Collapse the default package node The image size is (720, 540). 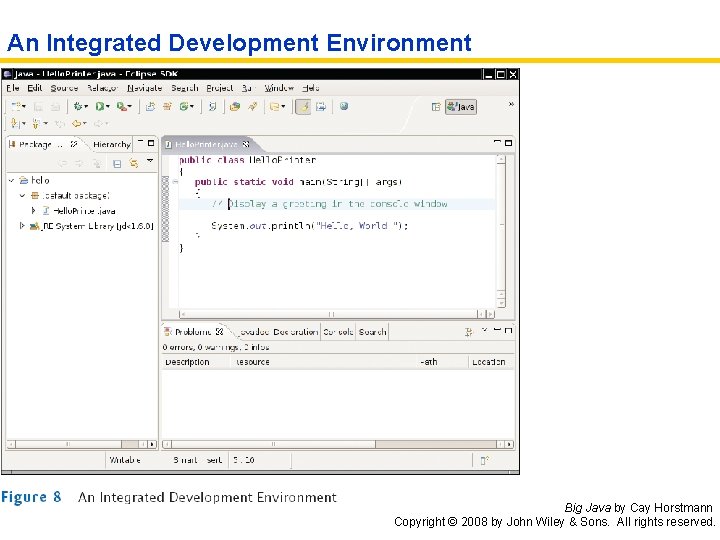(x=22, y=196)
